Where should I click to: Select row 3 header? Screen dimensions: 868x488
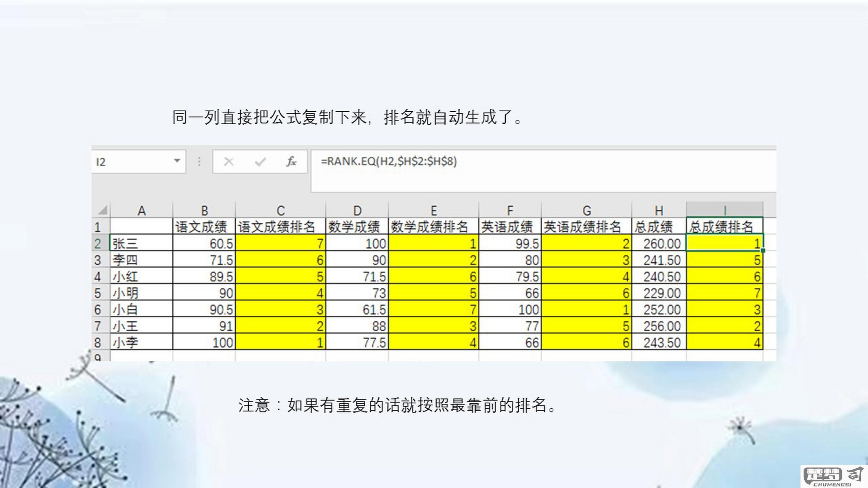[x=101, y=260]
